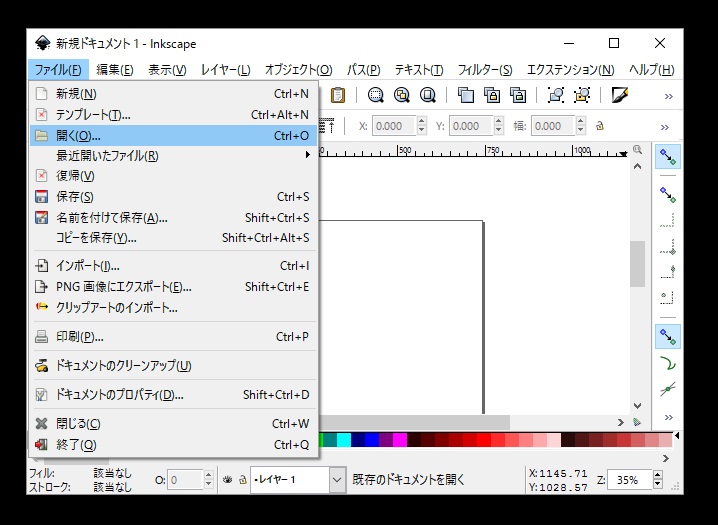718x525 pixels.
Task: Toggle the width-height lock icon
Action: click(599, 126)
